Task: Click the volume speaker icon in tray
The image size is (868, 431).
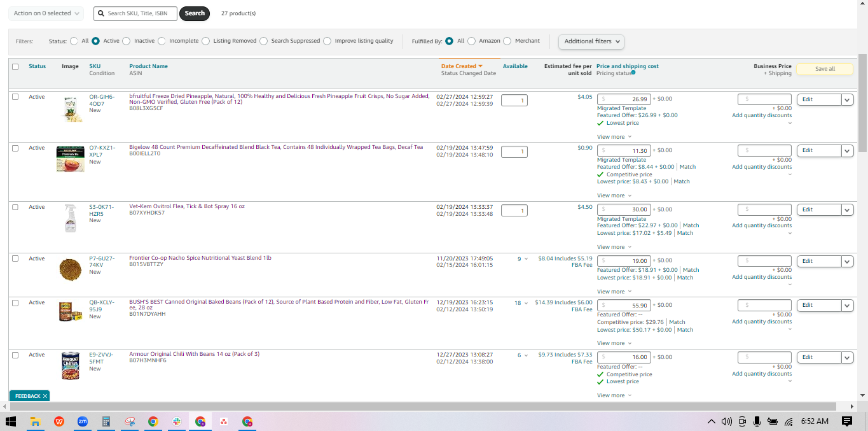Action: (x=726, y=421)
